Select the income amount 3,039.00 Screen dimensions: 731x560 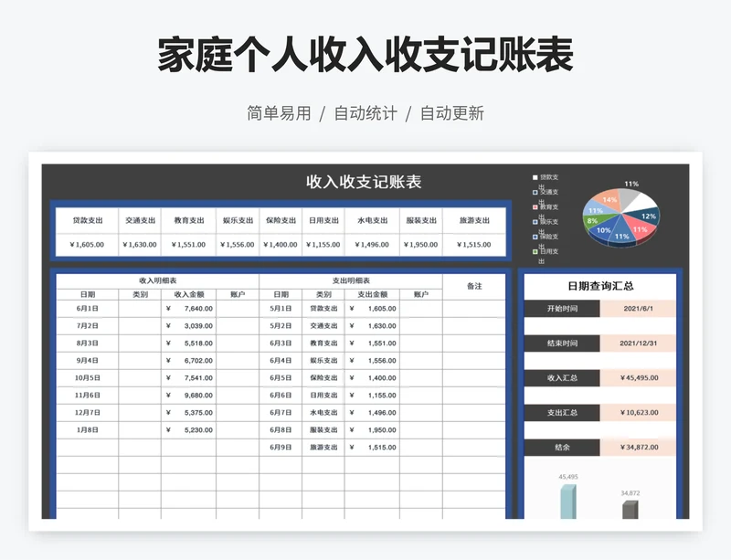click(x=189, y=326)
